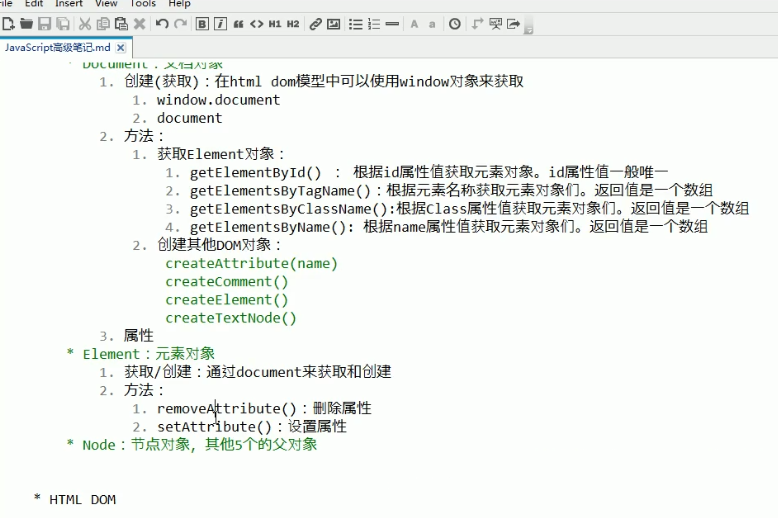Screen dimensions: 778x518
Task: Select the JavaScript高级笔记.md tab
Action: (x=58, y=48)
